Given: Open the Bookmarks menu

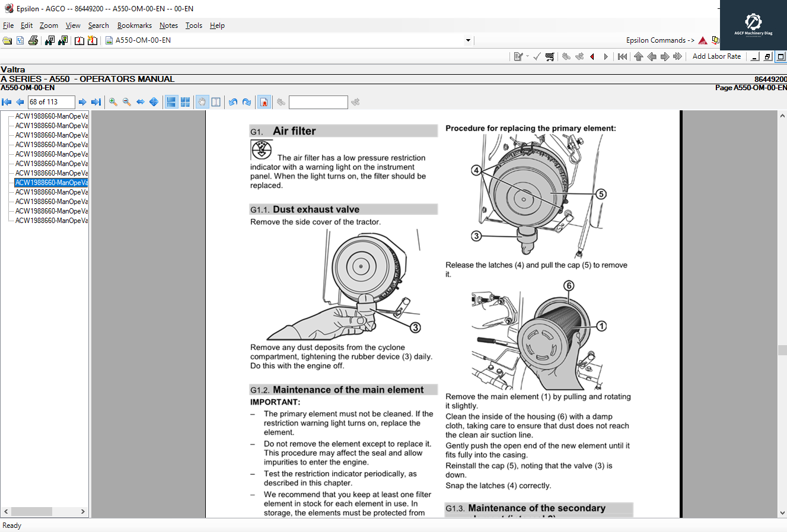Looking at the screenshot, I should [x=134, y=26].
